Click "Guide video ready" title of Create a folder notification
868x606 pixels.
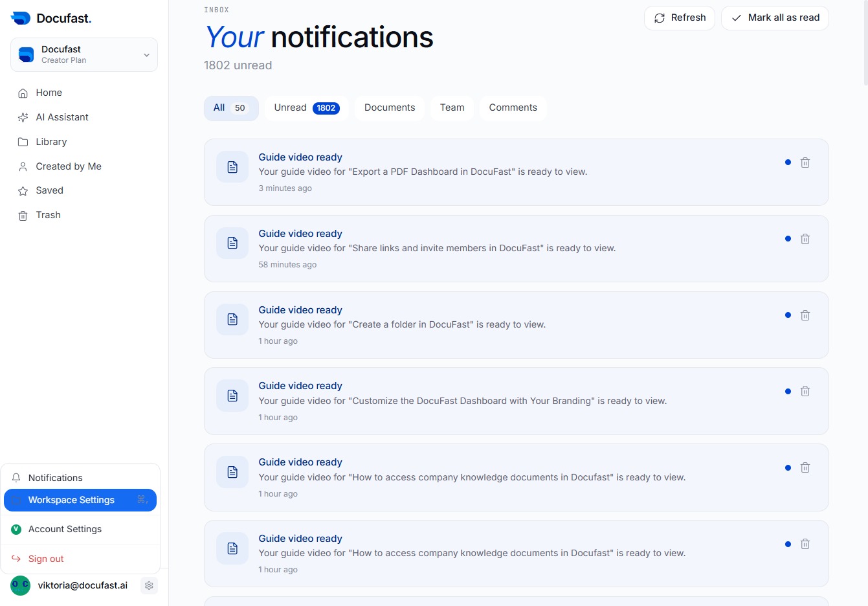point(300,310)
